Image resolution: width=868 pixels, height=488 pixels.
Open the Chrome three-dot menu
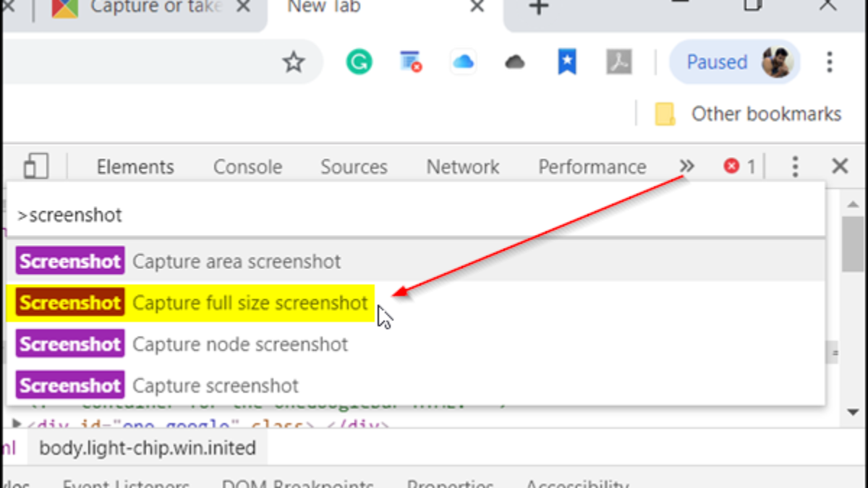pyautogui.click(x=830, y=62)
